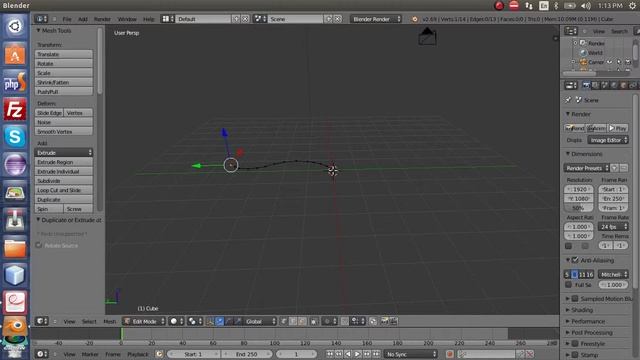Open the viewport shading mode selector

point(177,321)
